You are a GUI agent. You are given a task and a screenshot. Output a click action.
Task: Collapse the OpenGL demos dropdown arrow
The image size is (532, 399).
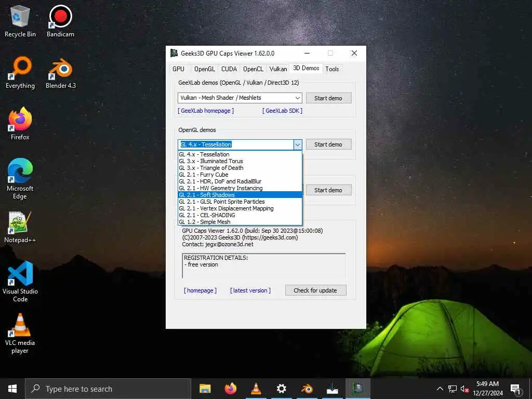[x=298, y=144]
